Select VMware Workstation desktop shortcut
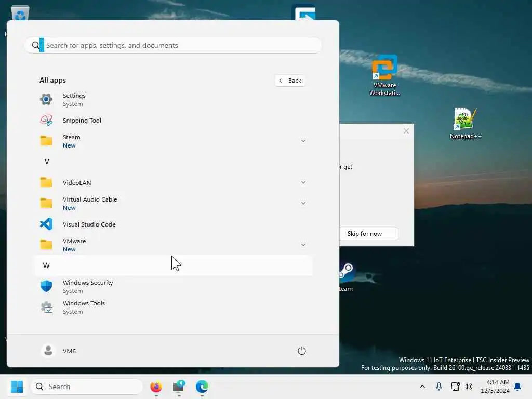This screenshot has height=399, width=532. (x=384, y=75)
